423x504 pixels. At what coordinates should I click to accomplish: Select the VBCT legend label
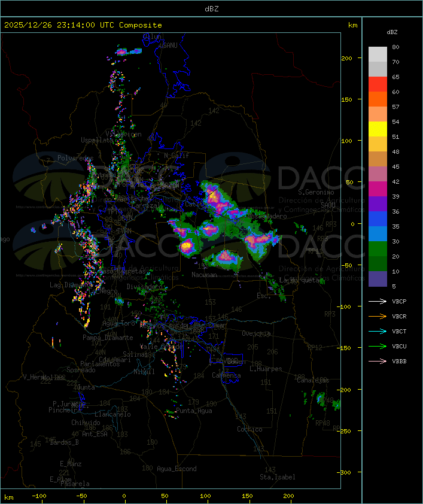(399, 332)
